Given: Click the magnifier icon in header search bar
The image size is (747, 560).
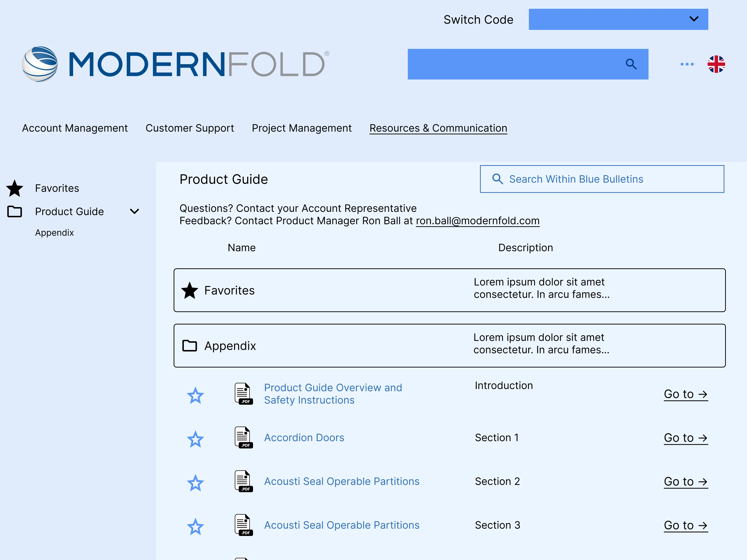Looking at the screenshot, I should coord(631,64).
